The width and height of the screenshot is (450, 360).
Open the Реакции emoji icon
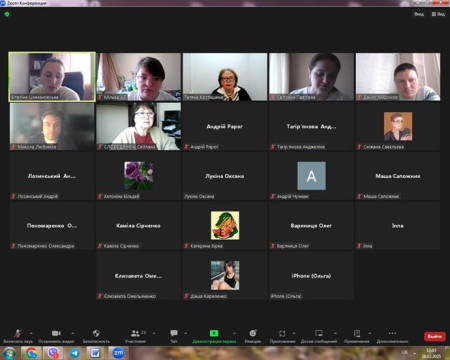253,336
